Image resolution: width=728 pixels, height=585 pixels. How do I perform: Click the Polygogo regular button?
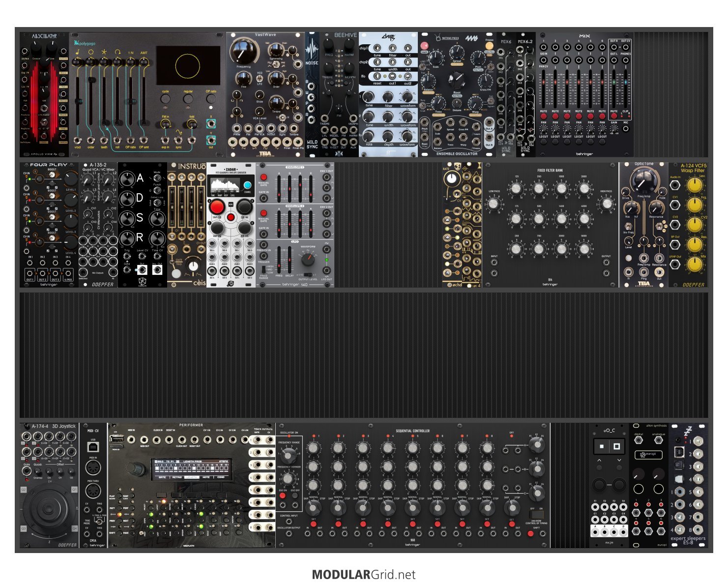(x=188, y=99)
